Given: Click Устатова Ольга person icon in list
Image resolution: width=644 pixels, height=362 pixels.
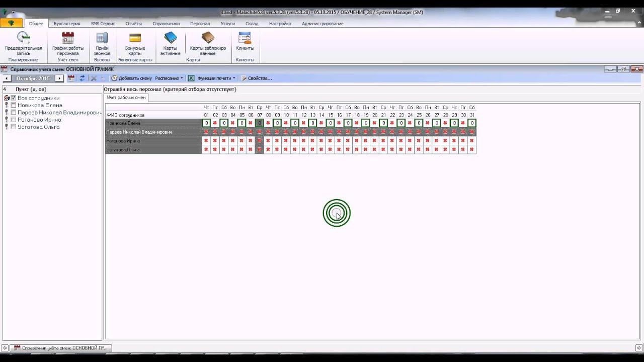Looking at the screenshot, I should click(7, 127).
